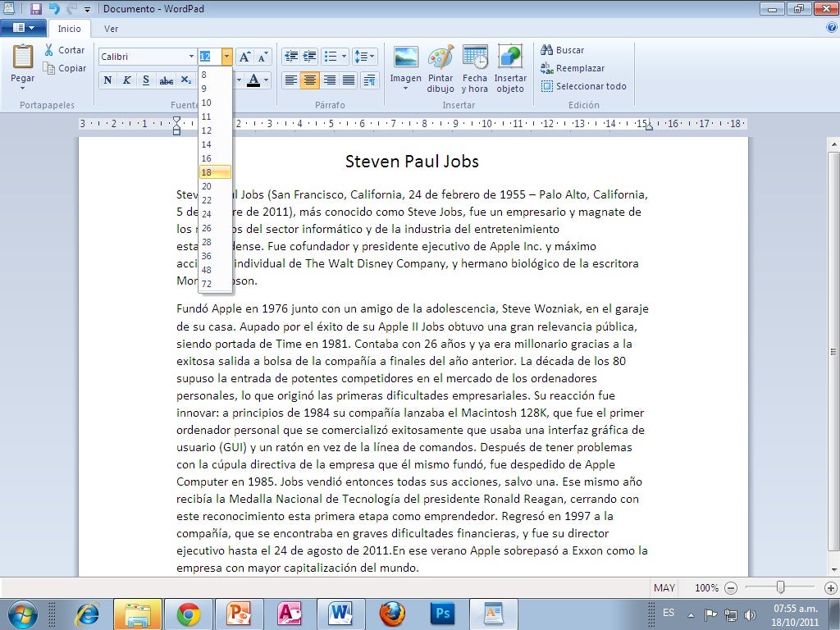Open the bullet list style arrow
The height and width of the screenshot is (630, 840).
point(344,57)
